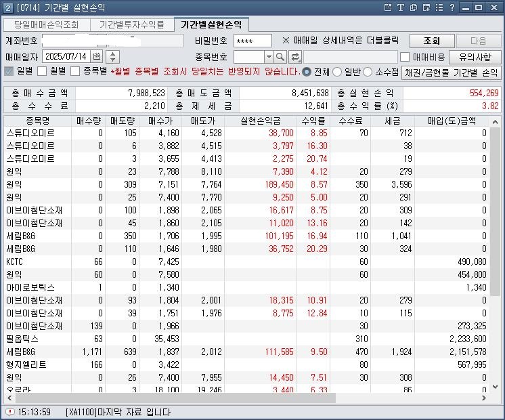505x420 pixels.
Task: Click the list-settings icon in title bar
Action: tap(439, 7)
